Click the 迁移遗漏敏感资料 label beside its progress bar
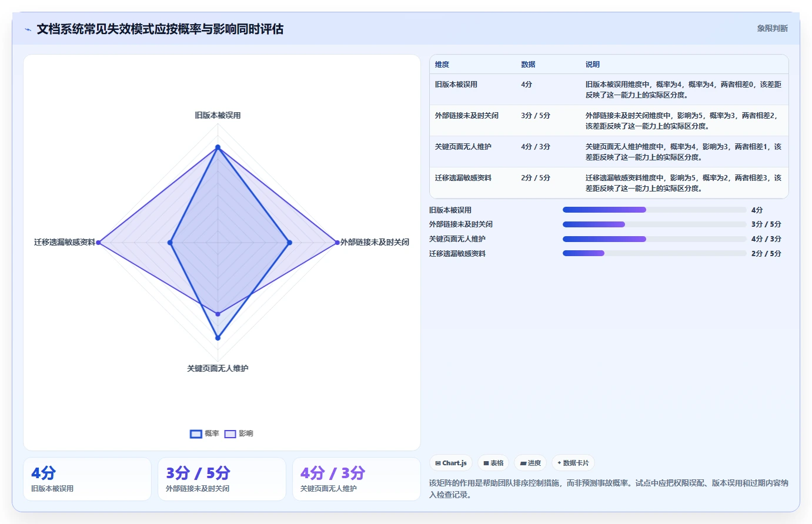Viewport: 812px width, 524px height. pos(457,254)
